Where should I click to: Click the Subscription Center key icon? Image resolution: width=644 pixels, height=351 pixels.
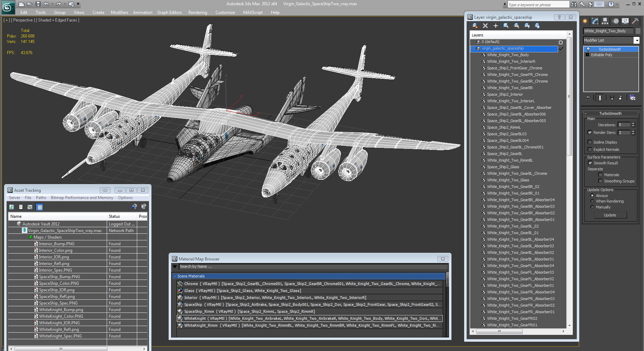(x=582, y=4)
